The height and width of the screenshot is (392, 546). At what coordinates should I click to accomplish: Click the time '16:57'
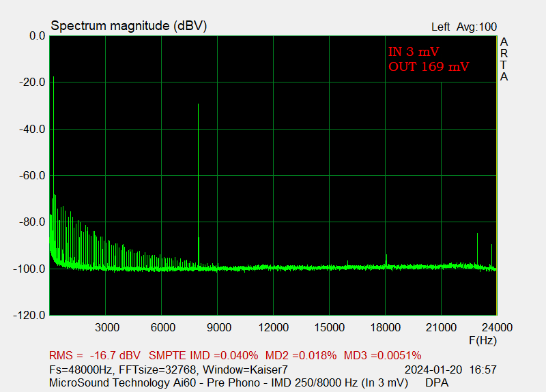pyautogui.click(x=483, y=370)
